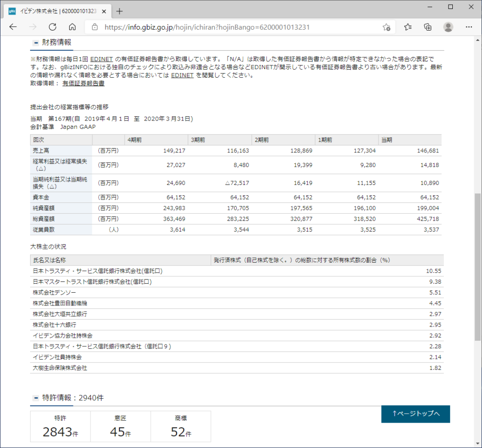Open the user profile avatar
This screenshot has height=448, width=482.
pyautogui.click(x=448, y=27)
